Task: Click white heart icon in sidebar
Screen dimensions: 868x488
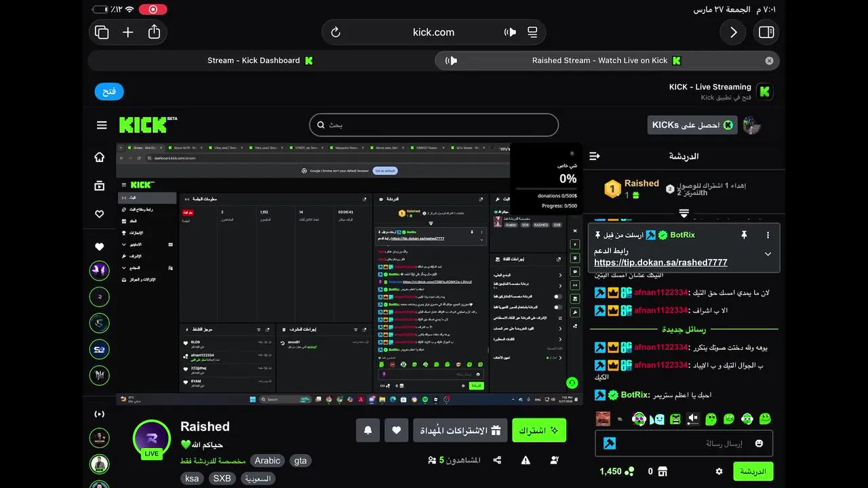Action: point(100,247)
